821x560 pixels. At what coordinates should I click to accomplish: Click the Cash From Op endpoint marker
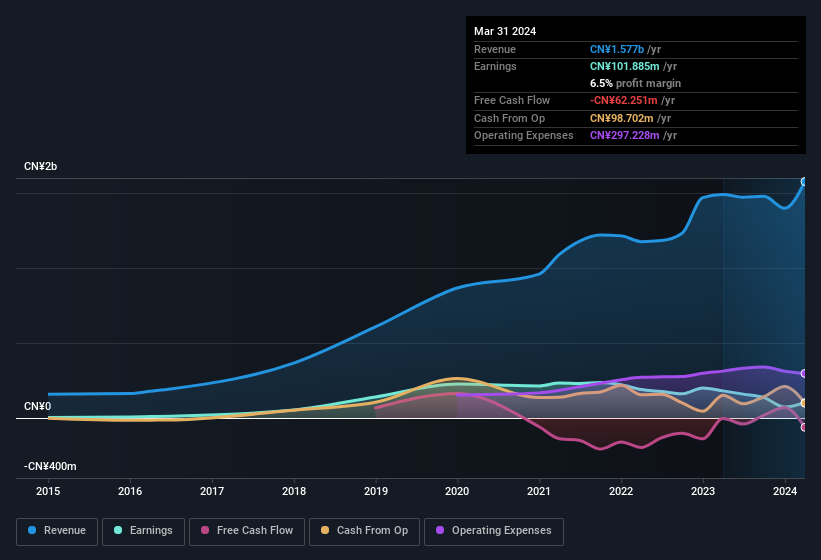[804, 403]
